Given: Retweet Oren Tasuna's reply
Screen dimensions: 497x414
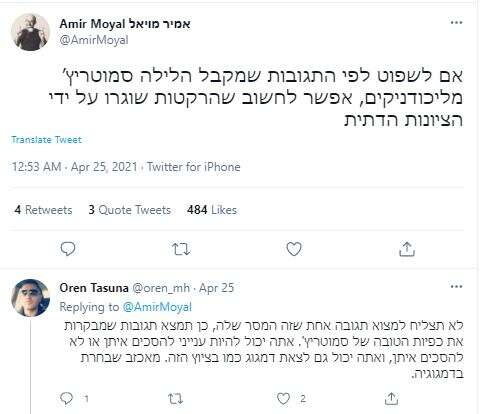Looking at the screenshot, I should tap(175, 399).
